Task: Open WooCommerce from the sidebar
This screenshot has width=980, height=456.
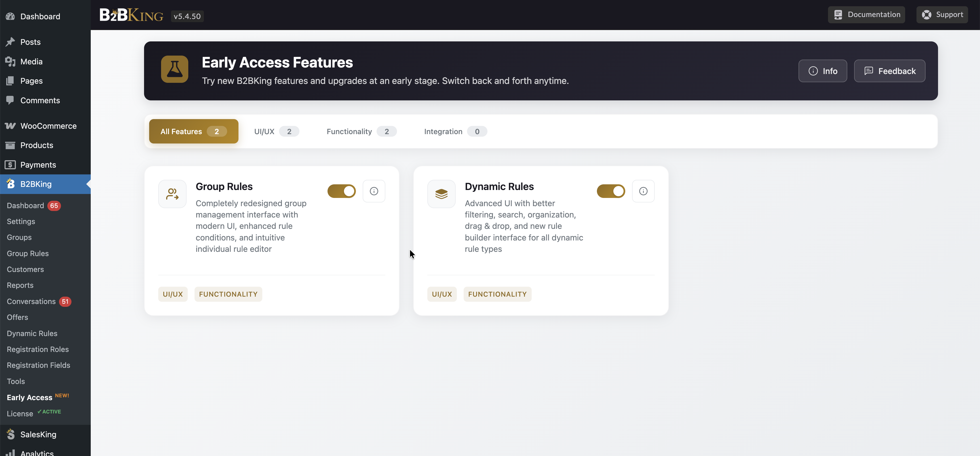Action: coord(48,126)
